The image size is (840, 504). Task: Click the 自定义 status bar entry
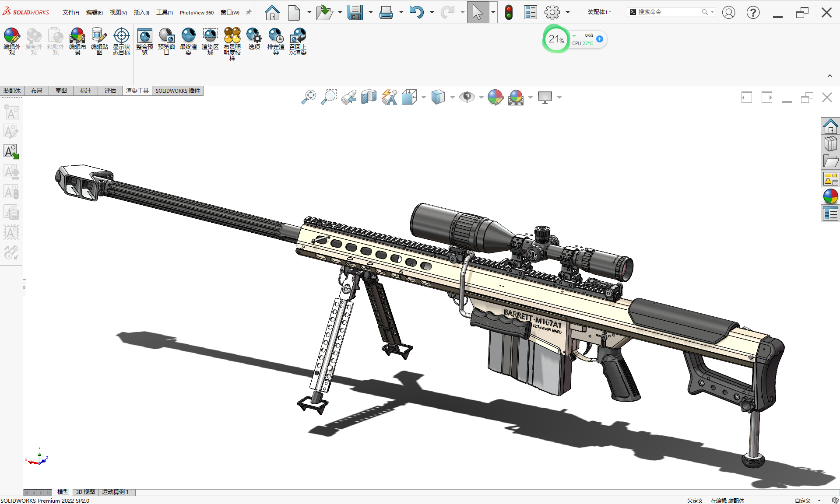(x=802, y=500)
